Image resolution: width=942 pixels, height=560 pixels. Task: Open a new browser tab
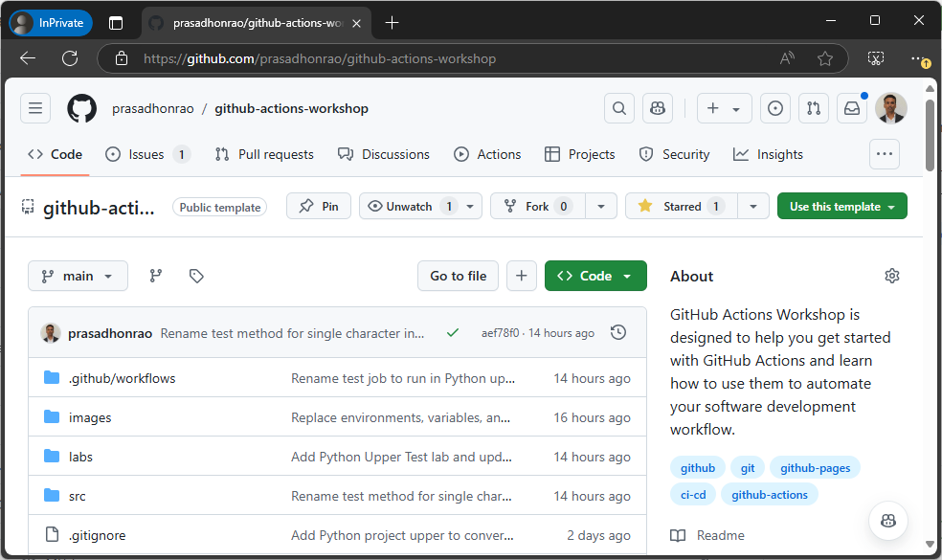pyautogui.click(x=392, y=23)
